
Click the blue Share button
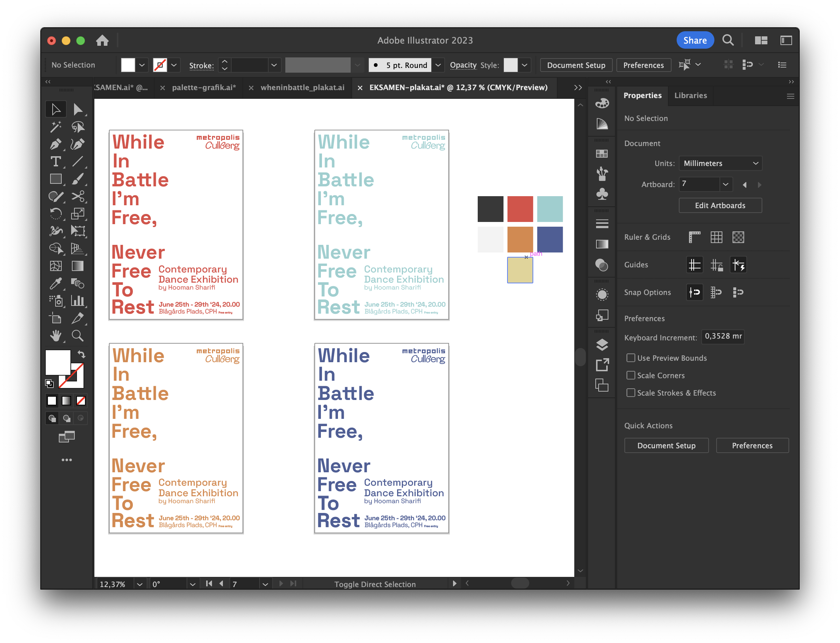coord(695,40)
